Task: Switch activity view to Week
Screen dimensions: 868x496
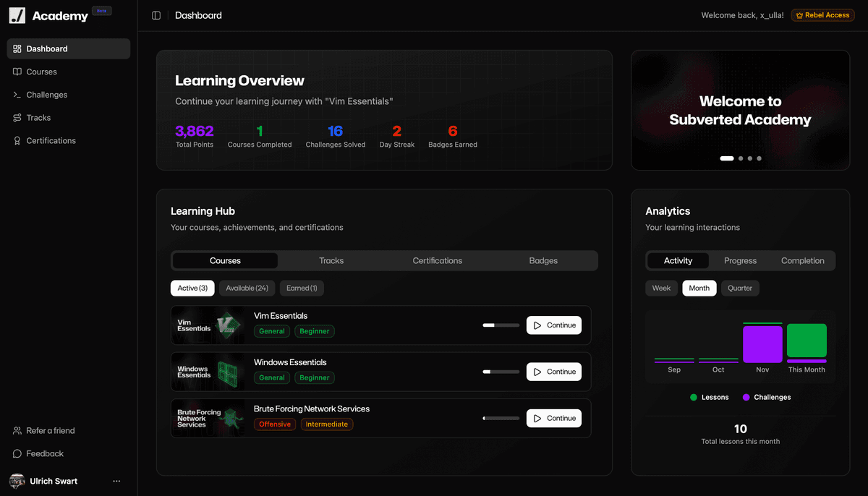Action: pyautogui.click(x=661, y=288)
